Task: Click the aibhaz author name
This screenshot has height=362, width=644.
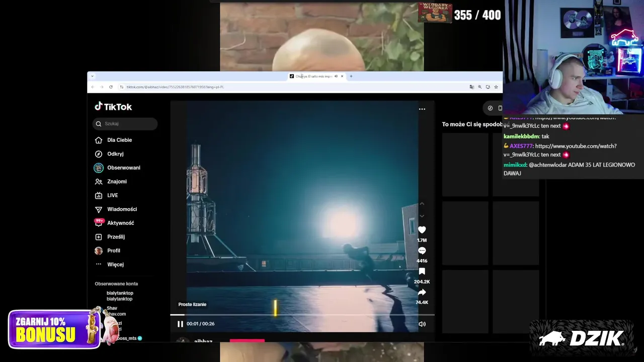Action: [x=203, y=341]
